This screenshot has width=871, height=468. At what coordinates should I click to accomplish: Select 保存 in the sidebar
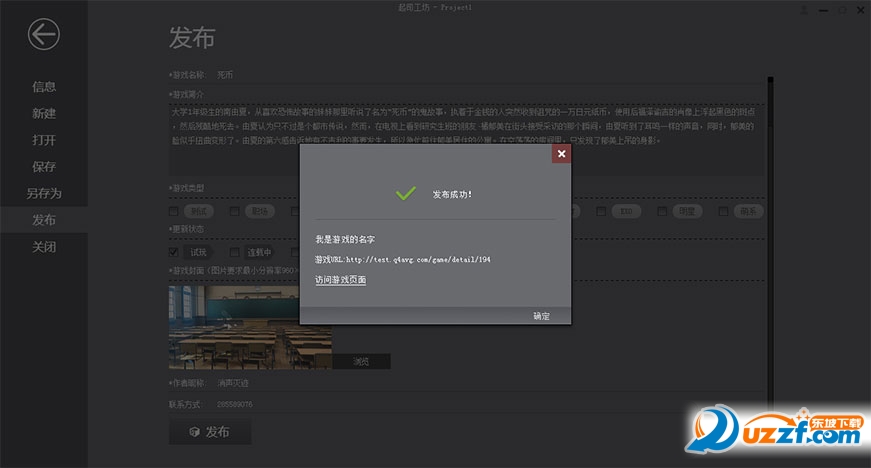coord(44,167)
